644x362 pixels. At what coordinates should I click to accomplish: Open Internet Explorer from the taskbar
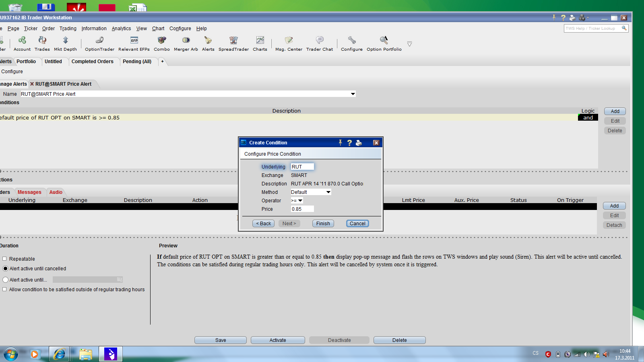pyautogui.click(x=60, y=354)
